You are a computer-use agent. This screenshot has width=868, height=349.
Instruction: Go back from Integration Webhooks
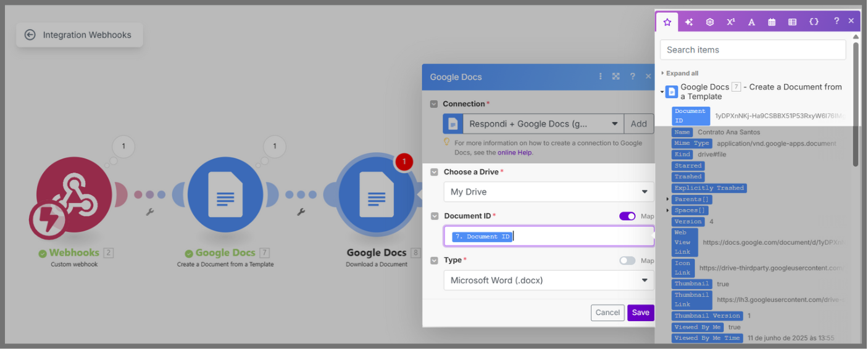30,35
